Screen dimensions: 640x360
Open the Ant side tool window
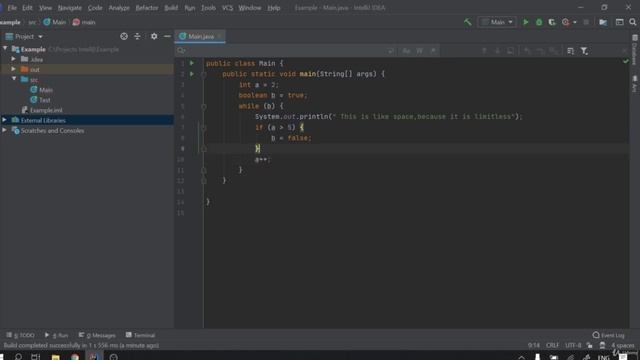(x=635, y=84)
